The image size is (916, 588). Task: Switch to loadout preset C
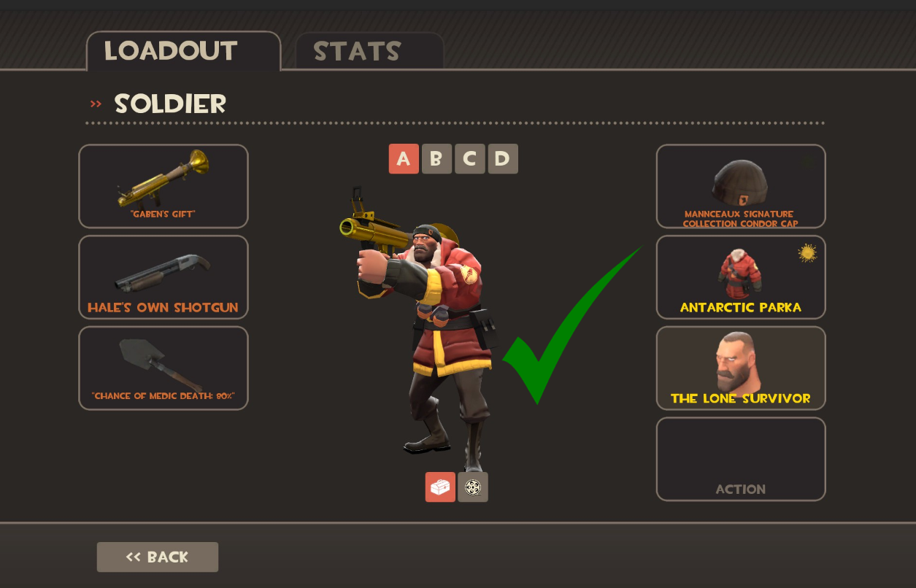click(x=469, y=158)
